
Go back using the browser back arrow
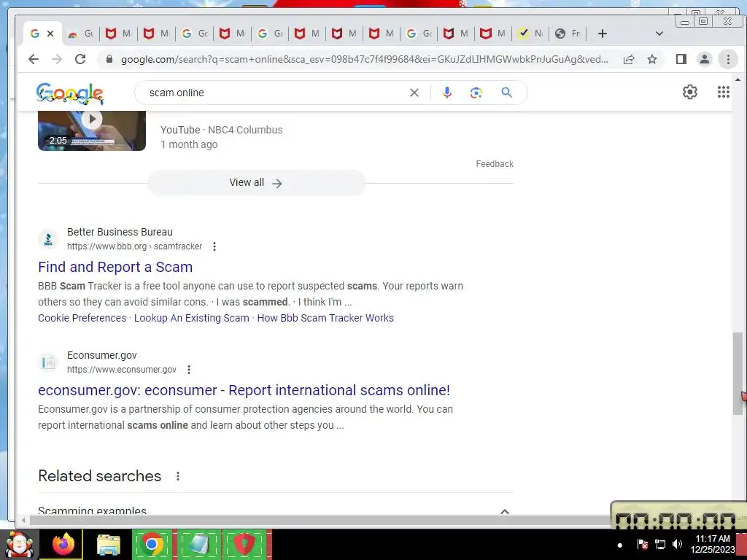[x=34, y=59]
